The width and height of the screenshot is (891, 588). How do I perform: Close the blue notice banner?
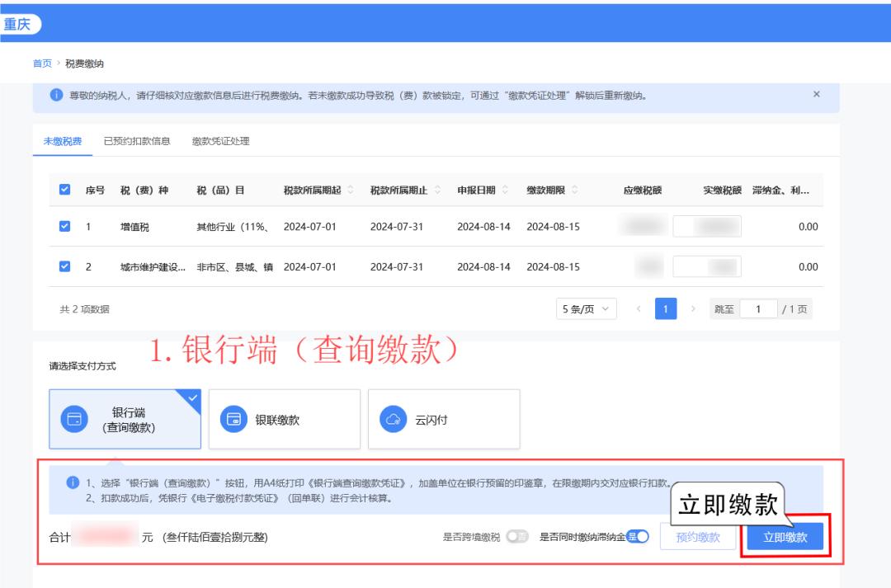[x=817, y=95]
